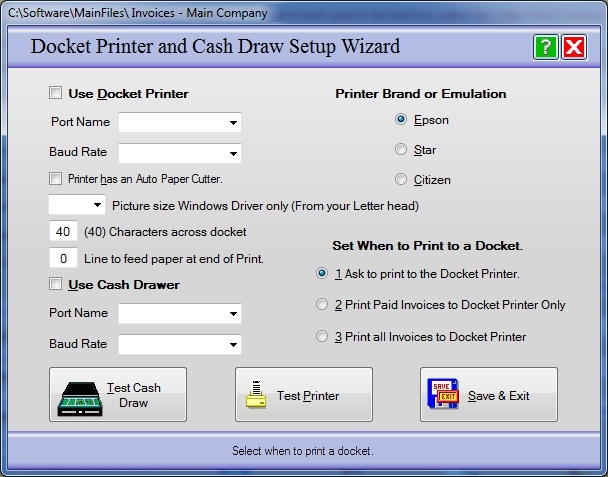
Task: Open the docket printer Baud Rate dropdown
Action: (x=180, y=153)
